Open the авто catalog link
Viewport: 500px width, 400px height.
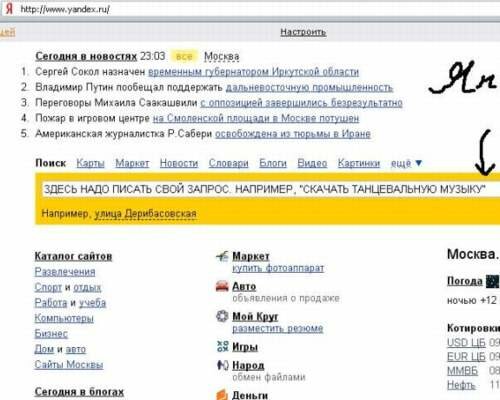76,349
